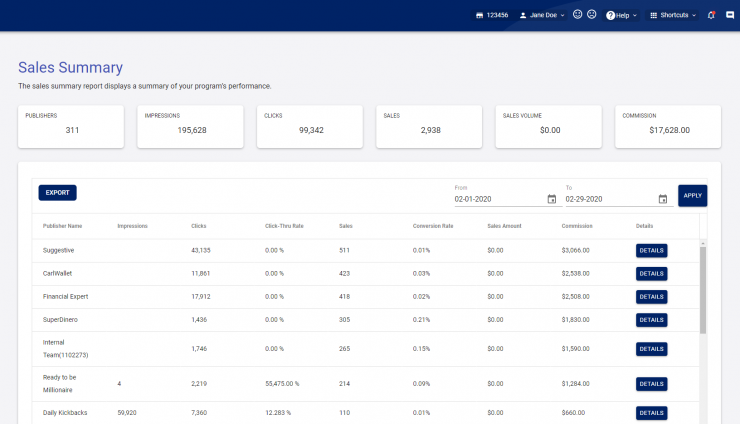Sort by Click-Thru Rate column header
The width and height of the screenshot is (740, 424).
[284, 226]
